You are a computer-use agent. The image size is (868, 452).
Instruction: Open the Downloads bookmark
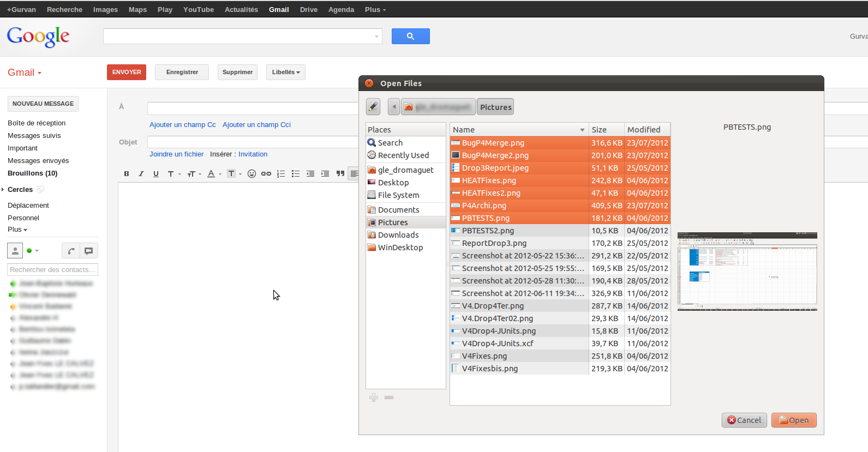click(406, 235)
